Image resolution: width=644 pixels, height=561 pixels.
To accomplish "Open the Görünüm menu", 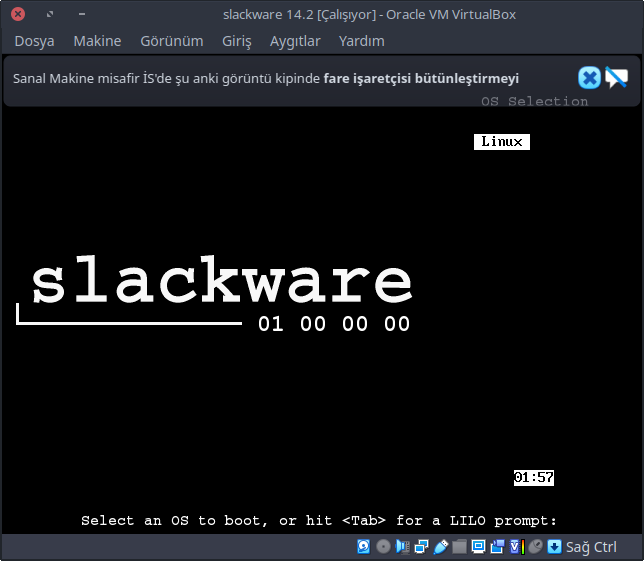I will [x=172, y=41].
